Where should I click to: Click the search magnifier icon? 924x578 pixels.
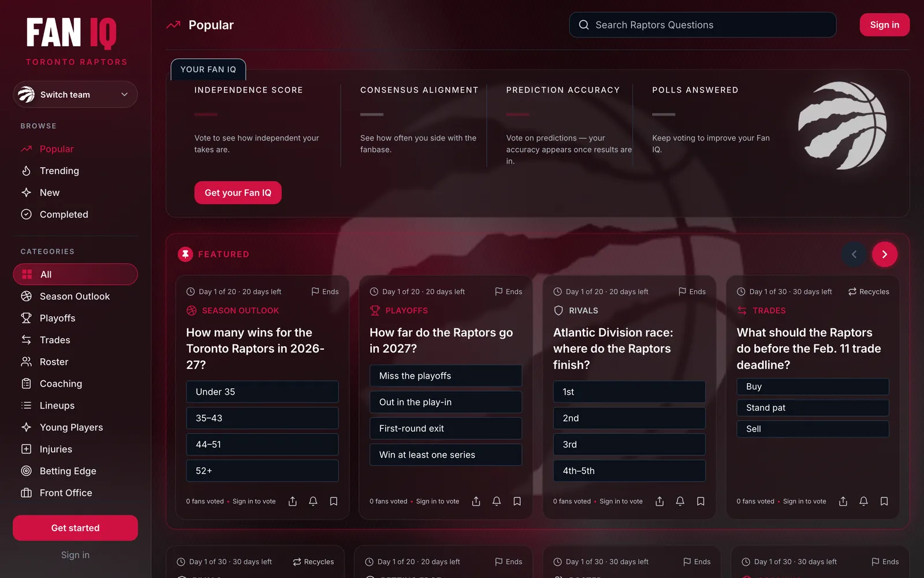pyautogui.click(x=584, y=25)
